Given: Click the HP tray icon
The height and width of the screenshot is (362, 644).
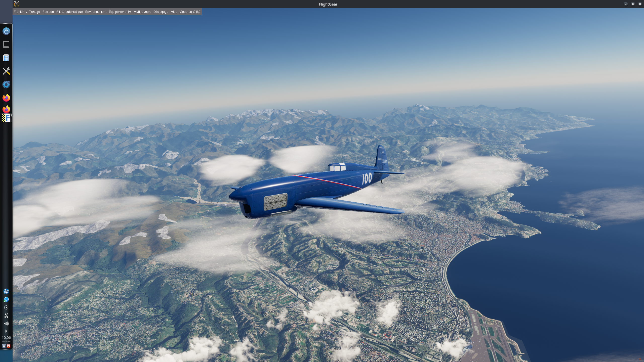Looking at the screenshot, I should point(6,291).
